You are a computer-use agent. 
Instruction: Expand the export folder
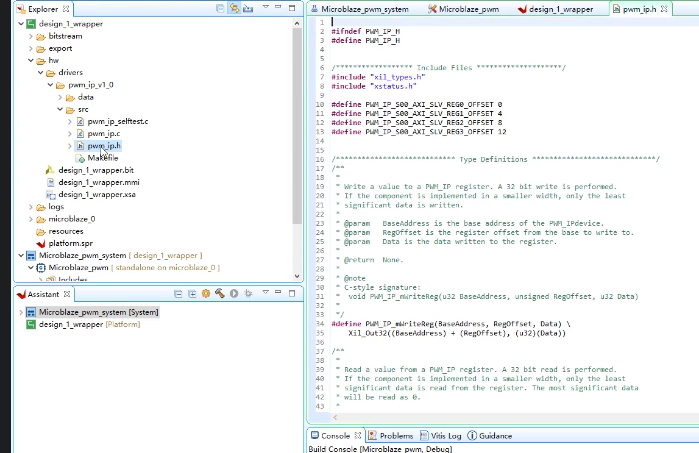(31, 48)
